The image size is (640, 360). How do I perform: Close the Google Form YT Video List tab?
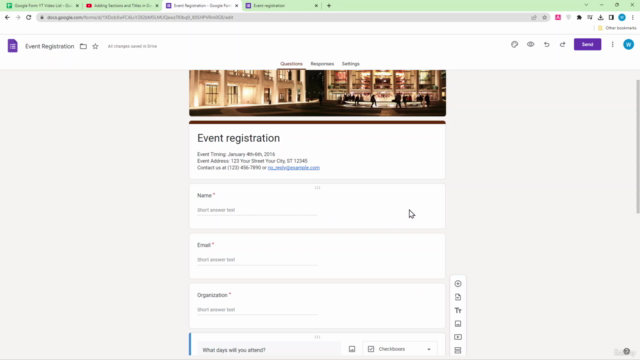click(77, 6)
